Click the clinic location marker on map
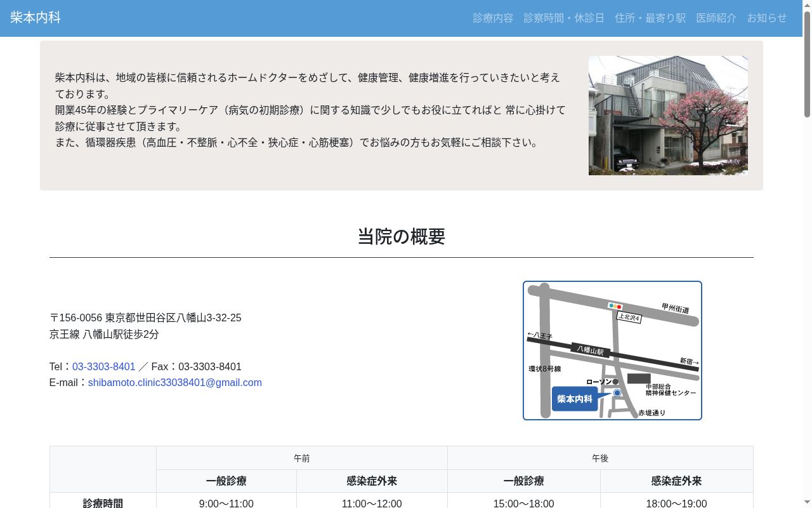This screenshot has height=508, width=812. pos(617,393)
